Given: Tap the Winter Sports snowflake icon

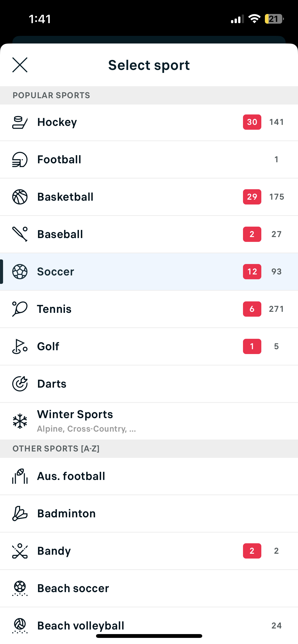Looking at the screenshot, I should [20, 421].
